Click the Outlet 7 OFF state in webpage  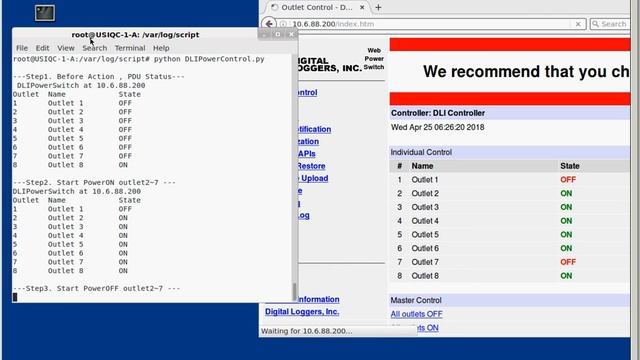pos(568,262)
